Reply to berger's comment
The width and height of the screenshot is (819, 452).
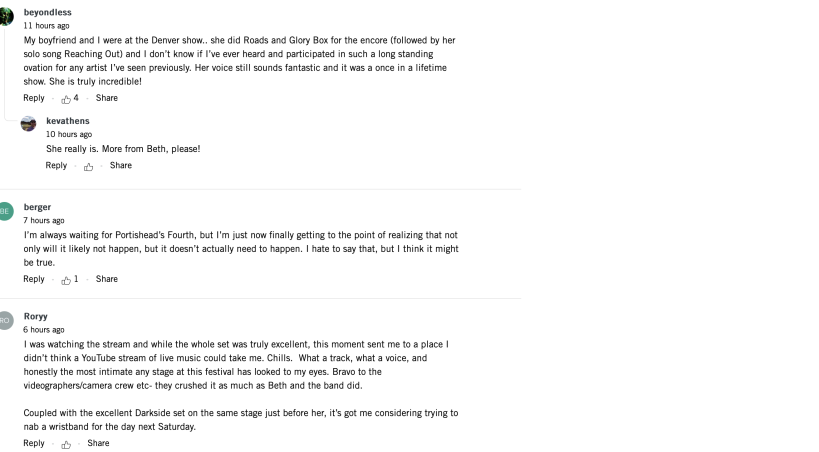[x=34, y=279]
